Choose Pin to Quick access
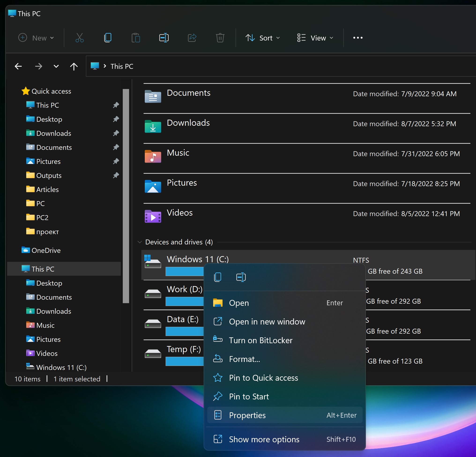Image resolution: width=476 pixels, height=457 pixels. 285,378
